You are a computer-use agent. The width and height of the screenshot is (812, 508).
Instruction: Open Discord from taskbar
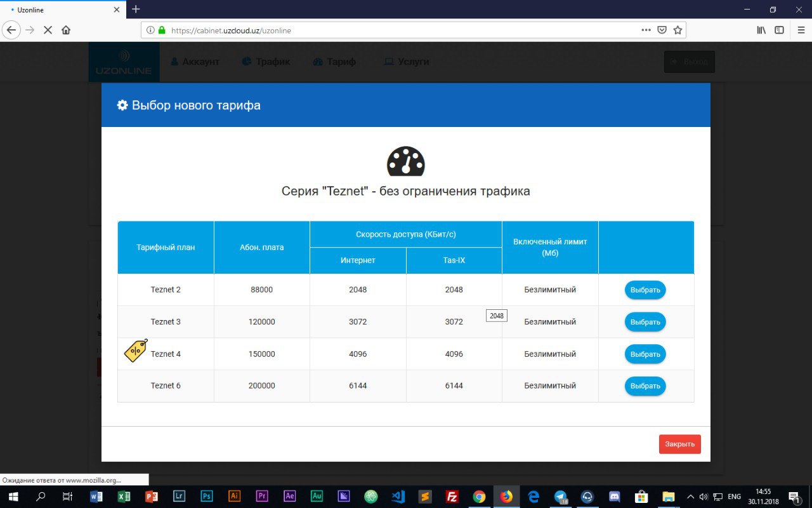click(614, 497)
